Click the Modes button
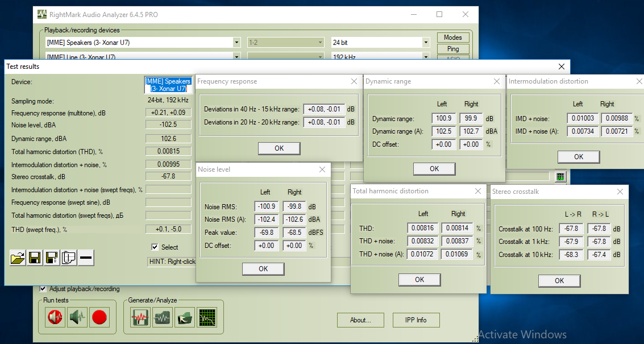This screenshot has width=644, height=344. 453,38
